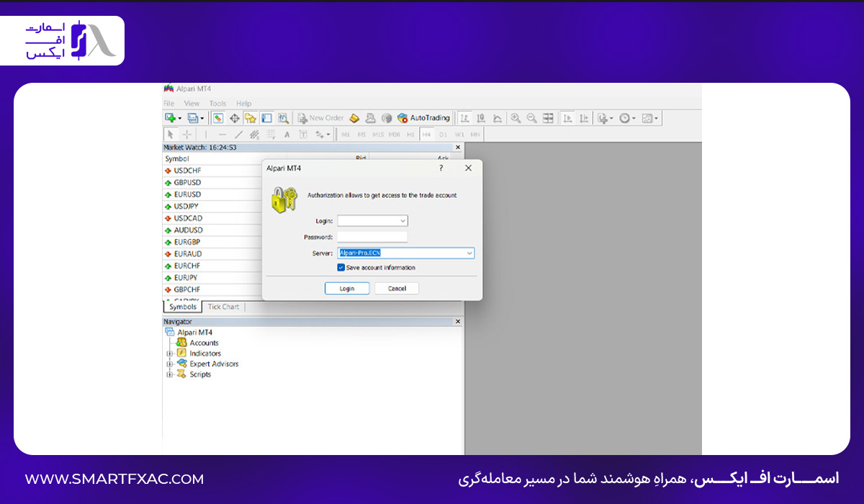
Task: Select the Text Label tool
Action: (303, 134)
